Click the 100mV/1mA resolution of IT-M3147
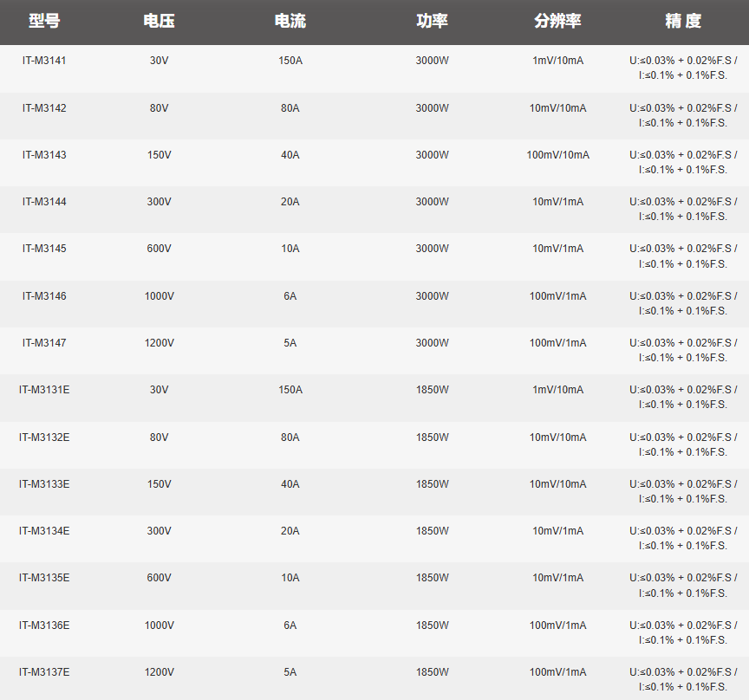This screenshot has height=700, width=749. 558,343
